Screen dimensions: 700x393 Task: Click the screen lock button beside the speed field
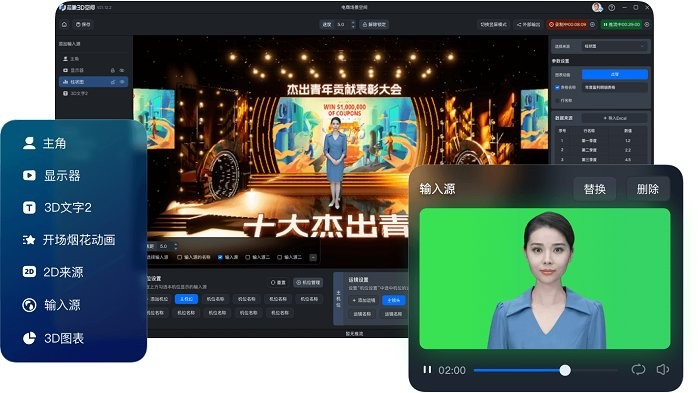[x=374, y=25]
